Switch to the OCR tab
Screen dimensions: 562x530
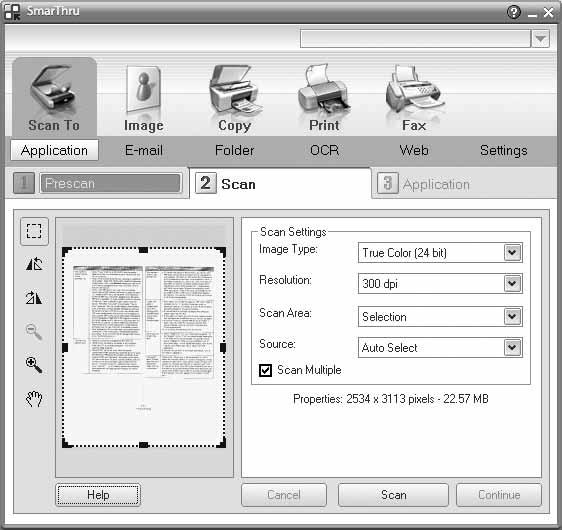click(324, 150)
